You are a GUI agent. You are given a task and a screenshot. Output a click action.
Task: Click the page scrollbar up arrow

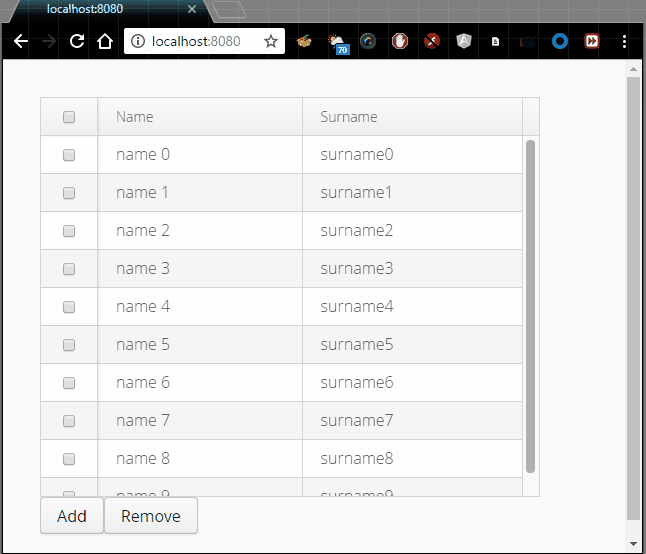633,69
